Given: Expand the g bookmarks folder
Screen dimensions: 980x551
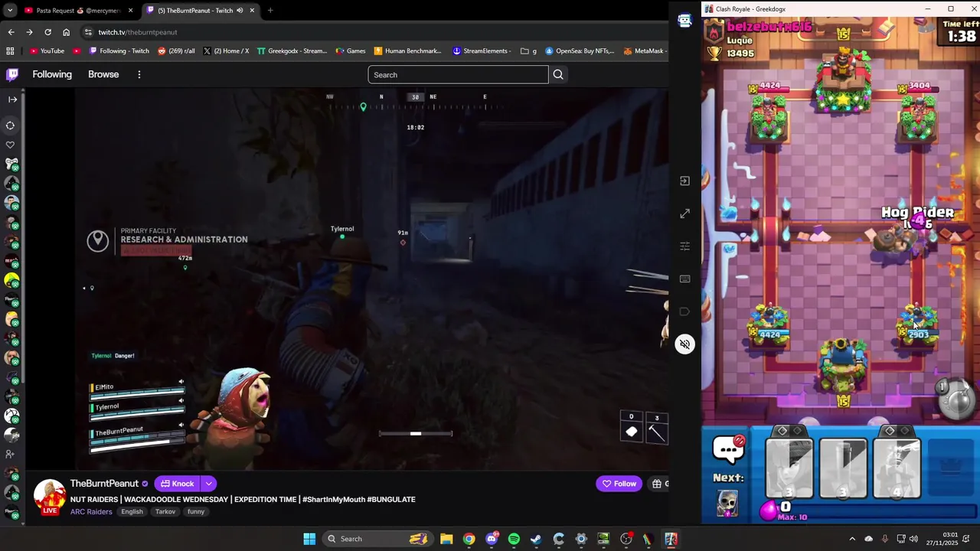Looking at the screenshot, I should tap(528, 51).
